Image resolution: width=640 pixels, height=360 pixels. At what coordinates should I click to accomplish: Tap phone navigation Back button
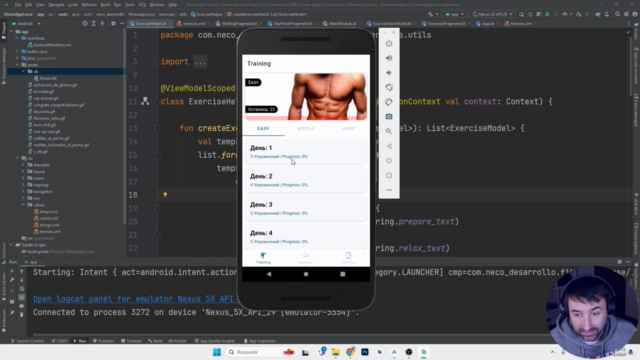coord(269,274)
